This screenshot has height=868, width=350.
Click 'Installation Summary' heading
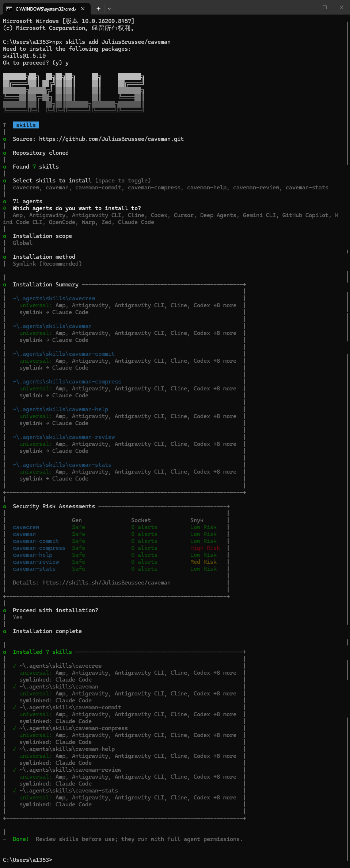tap(46, 285)
